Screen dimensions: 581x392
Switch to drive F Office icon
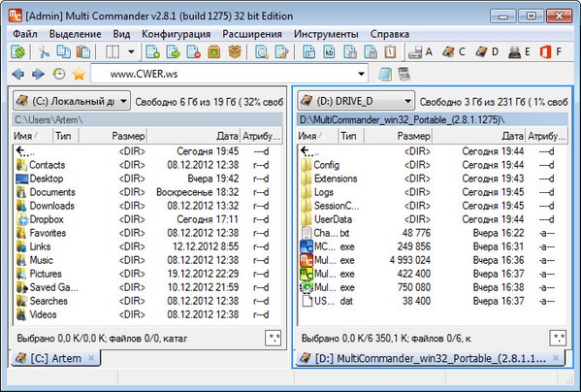point(551,51)
